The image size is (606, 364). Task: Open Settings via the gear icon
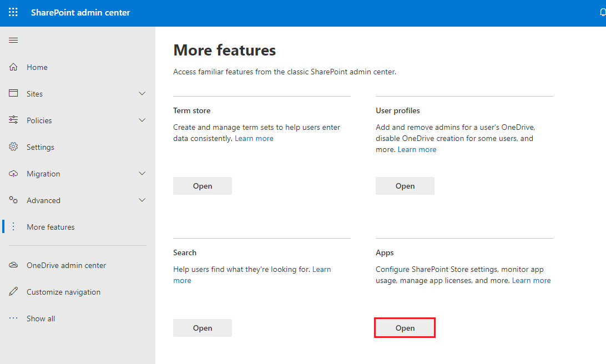(x=13, y=146)
